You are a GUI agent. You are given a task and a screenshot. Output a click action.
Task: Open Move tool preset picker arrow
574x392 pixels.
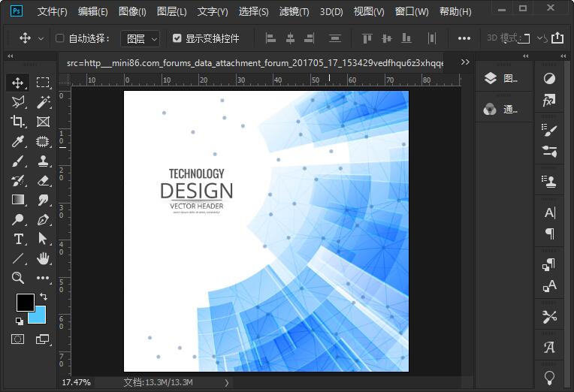[41, 38]
